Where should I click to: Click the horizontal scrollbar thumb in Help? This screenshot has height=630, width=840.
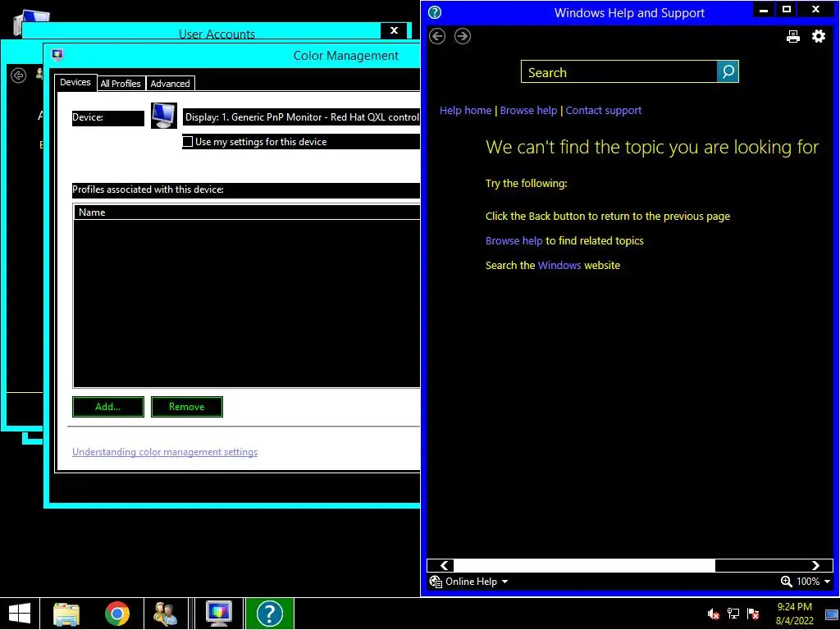[x=584, y=566]
